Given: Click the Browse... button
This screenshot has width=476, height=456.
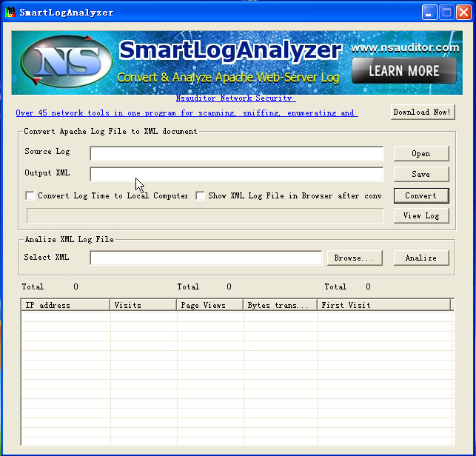Looking at the screenshot, I should pos(355,258).
